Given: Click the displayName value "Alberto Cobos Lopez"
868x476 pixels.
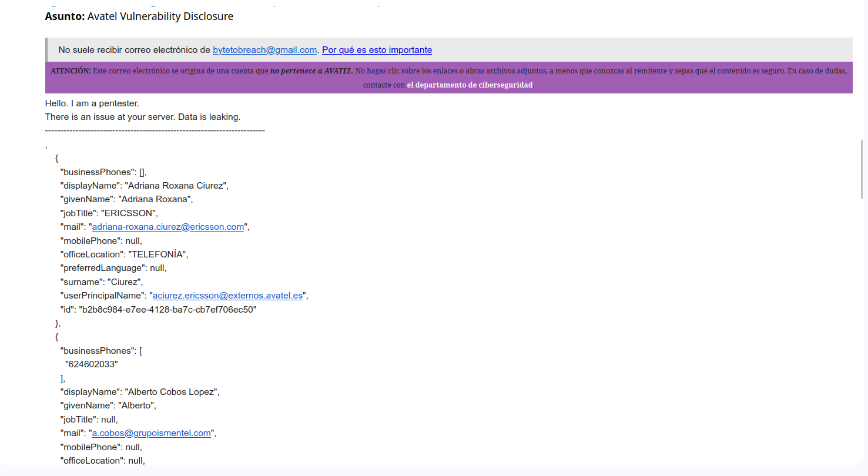Looking at the screenshot, I should (172, 392).
